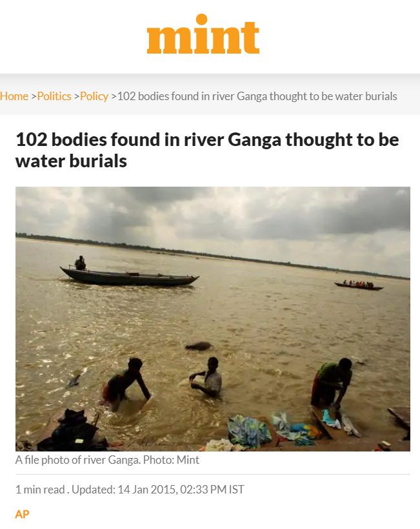Click the photo caption 'A file photo of river Ganga'
The image size is (420, 529).
(x=78, y=460)
